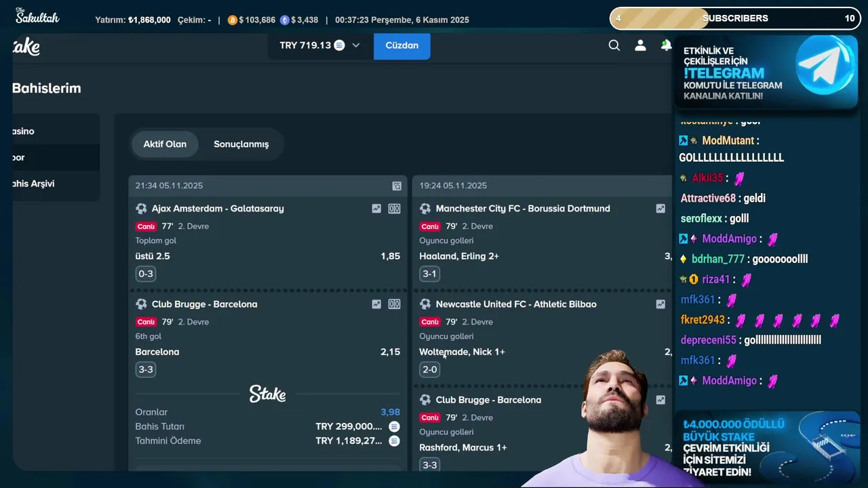Select Casino in the left sidebar

coord(56,131)
